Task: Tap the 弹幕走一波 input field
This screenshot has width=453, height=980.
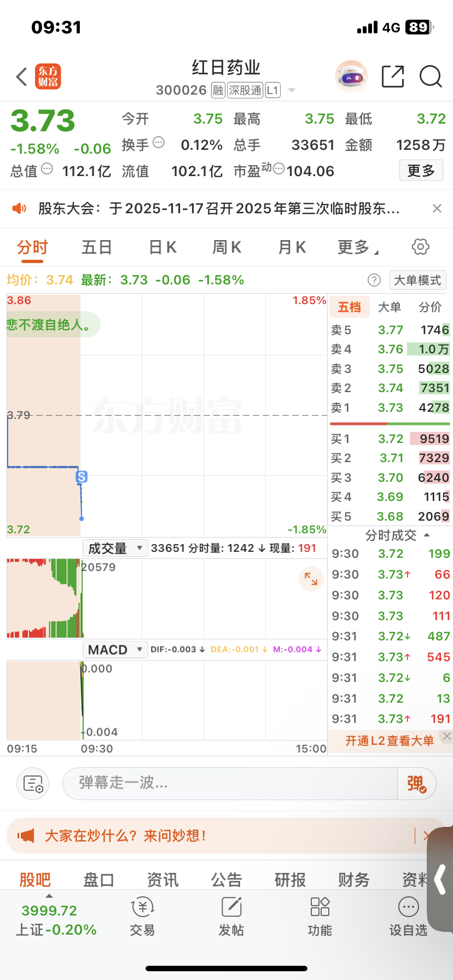Action: pos(230,784)
